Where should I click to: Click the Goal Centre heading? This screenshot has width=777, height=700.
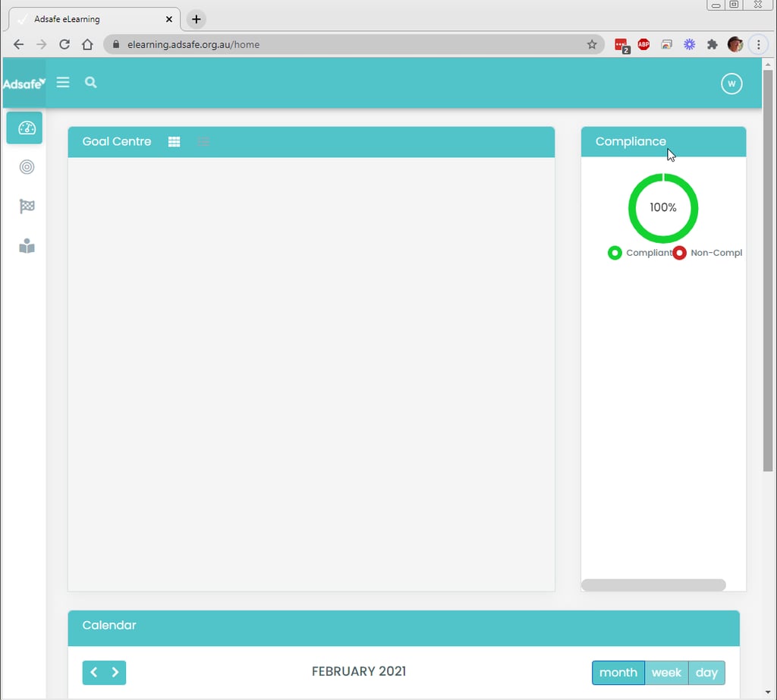click(x=116, y=141)
